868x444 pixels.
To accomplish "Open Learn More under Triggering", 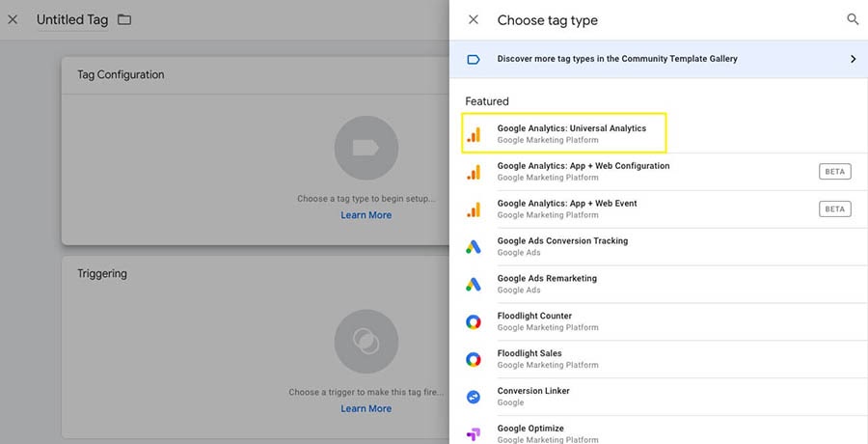I will pyautogui.click(x=366, y=408).
